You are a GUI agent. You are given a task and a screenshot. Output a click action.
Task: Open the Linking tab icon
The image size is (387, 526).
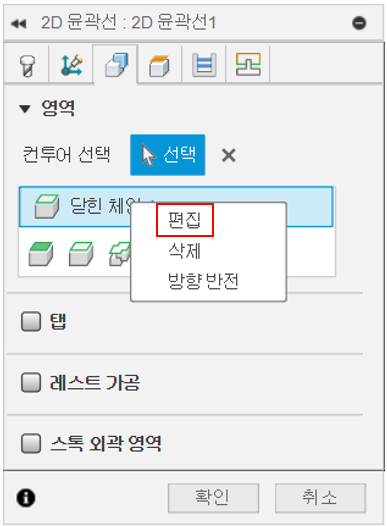tap(248, 64)
